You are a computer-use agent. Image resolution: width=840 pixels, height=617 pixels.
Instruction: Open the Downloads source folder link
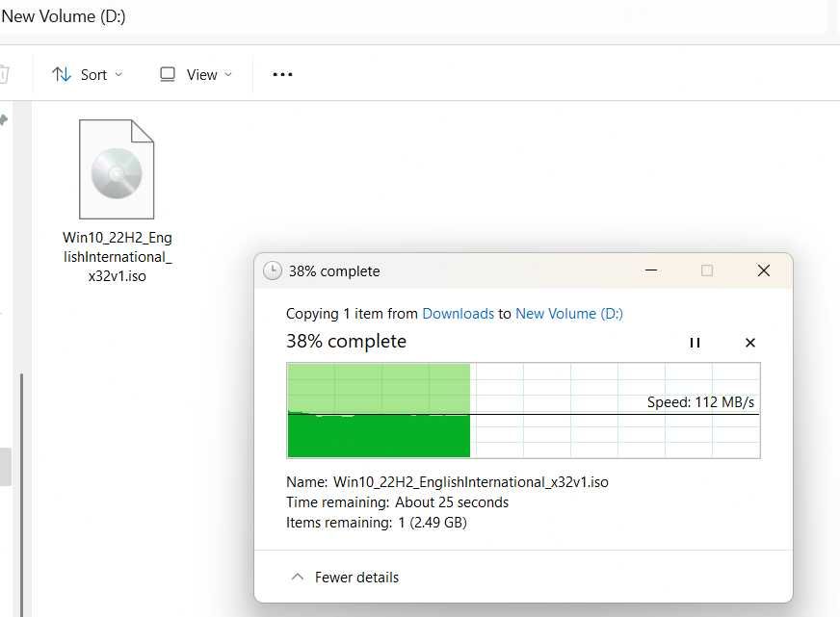(x=458, y=314)
